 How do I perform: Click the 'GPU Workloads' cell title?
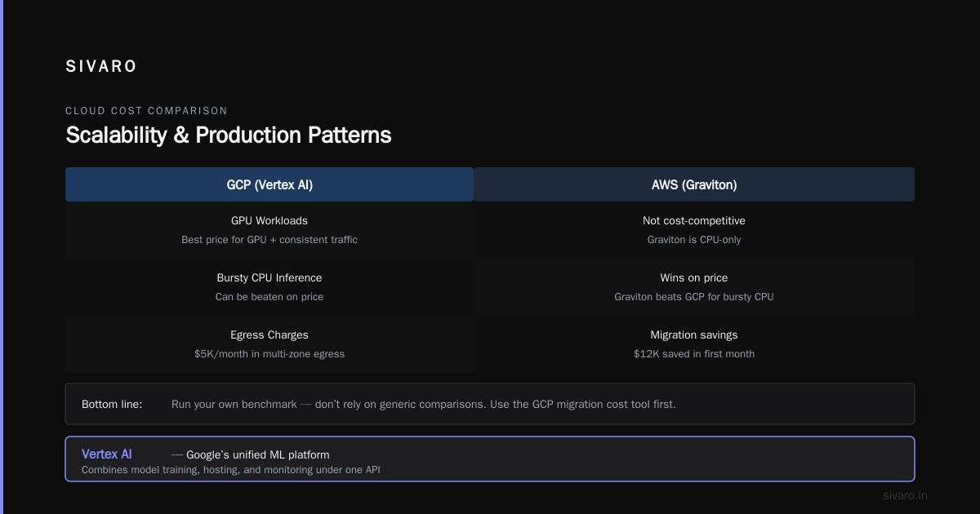click(x=269, y=220)
